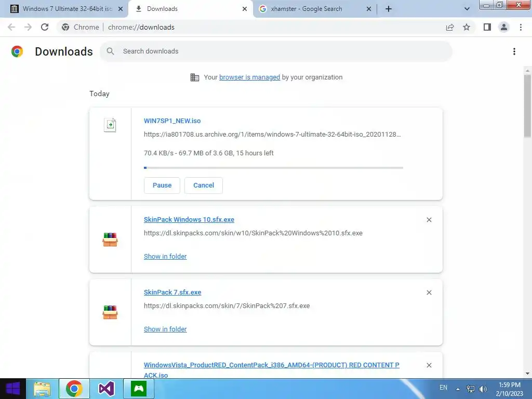Click the Chrome logo beside Downloads heading
The image size is (532, 399).
pyautogui.click(x=17, y=51)
